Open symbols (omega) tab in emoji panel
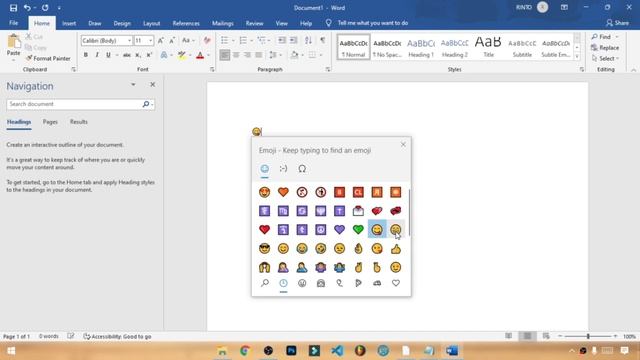The image size is (640, 360). (302, 169)
